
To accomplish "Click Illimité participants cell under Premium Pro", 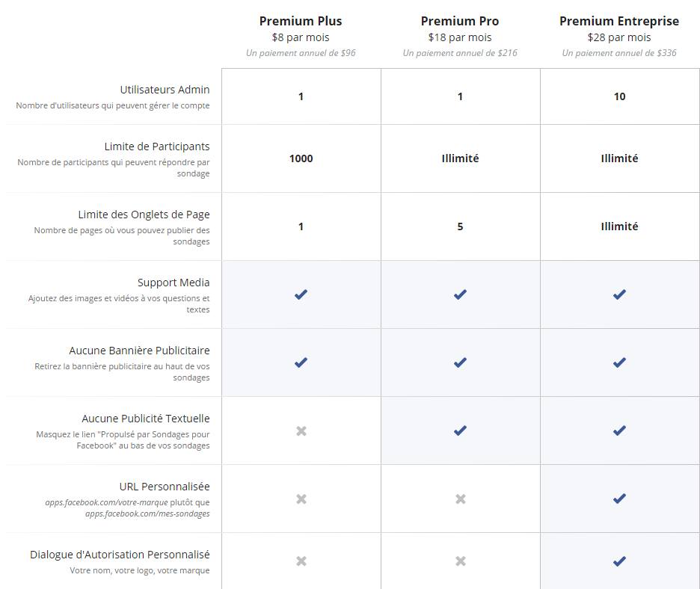I will click(x=460, y=158).
